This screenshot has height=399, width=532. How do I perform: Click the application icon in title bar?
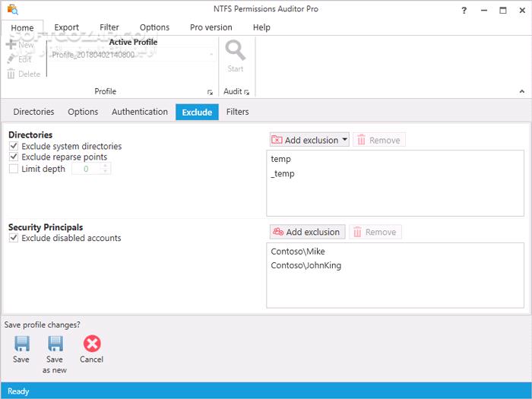coord(12,10)
